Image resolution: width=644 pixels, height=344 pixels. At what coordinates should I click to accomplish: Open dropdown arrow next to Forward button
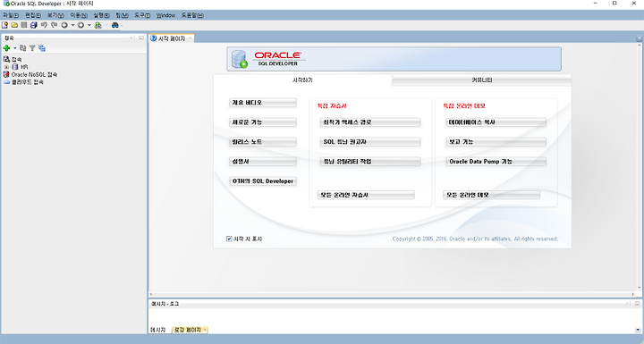89,25
